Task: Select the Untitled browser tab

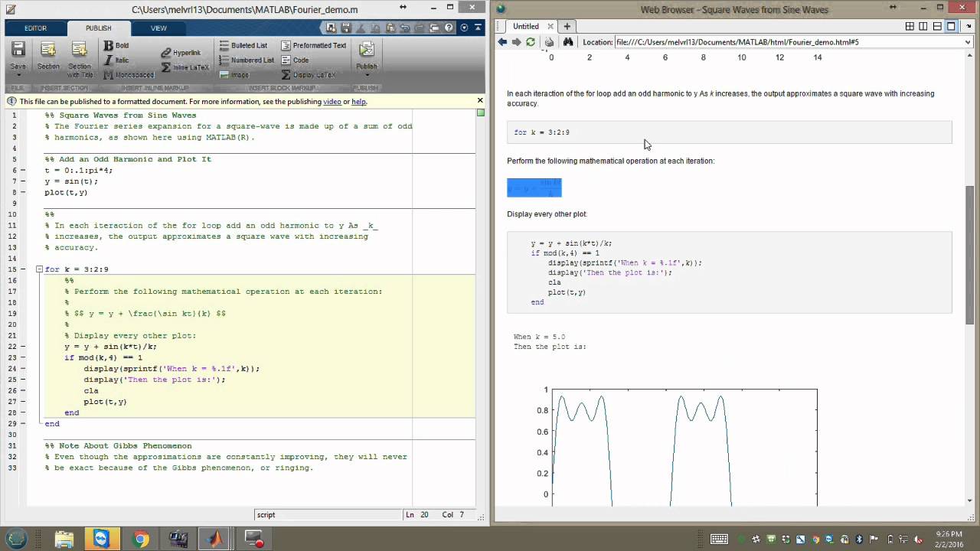Action: point(525,26)
